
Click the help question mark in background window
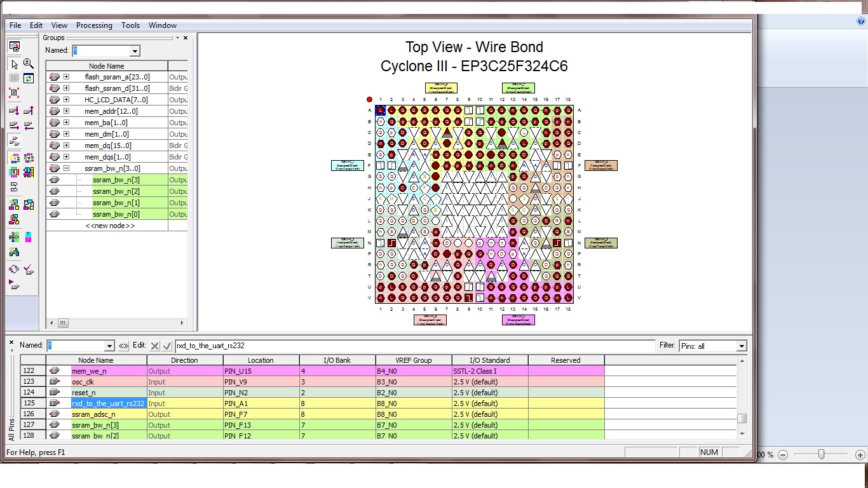click(x=862, y=21)
